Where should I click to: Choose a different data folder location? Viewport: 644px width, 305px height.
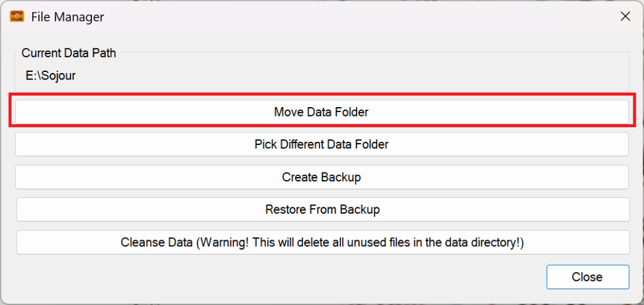[321, 144]
